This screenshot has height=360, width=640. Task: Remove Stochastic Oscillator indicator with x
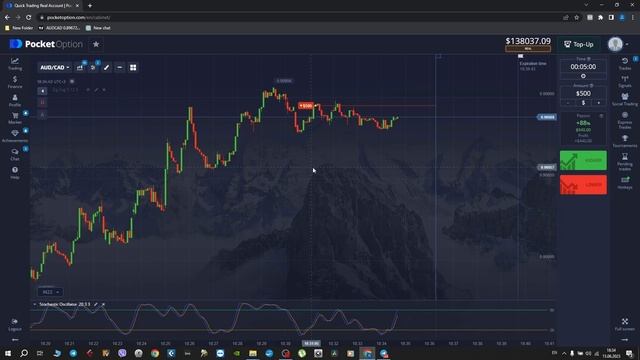103,304
